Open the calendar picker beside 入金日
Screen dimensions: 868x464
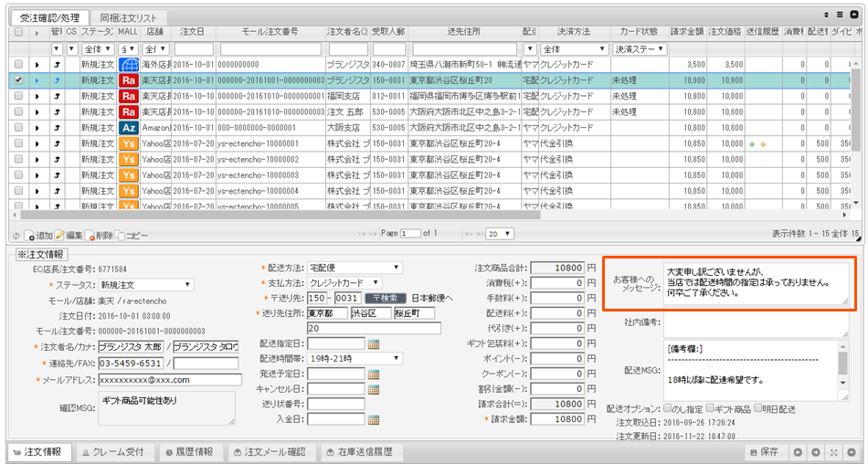(373, 418)
